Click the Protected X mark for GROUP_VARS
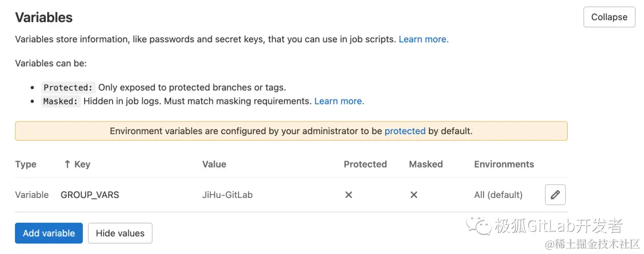This screenshot has width=644, height=254. [x=349, y=194]
